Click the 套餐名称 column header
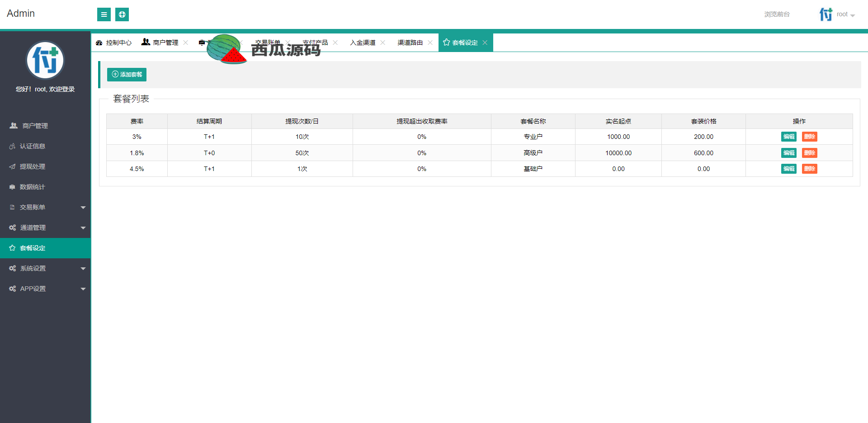 pyautogui.click(x=533, y=121)
